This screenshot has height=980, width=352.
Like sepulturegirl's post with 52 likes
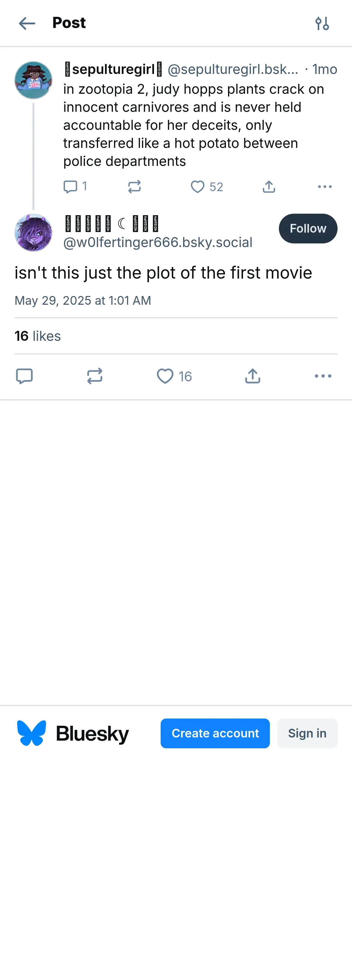[x=198, y=187]
